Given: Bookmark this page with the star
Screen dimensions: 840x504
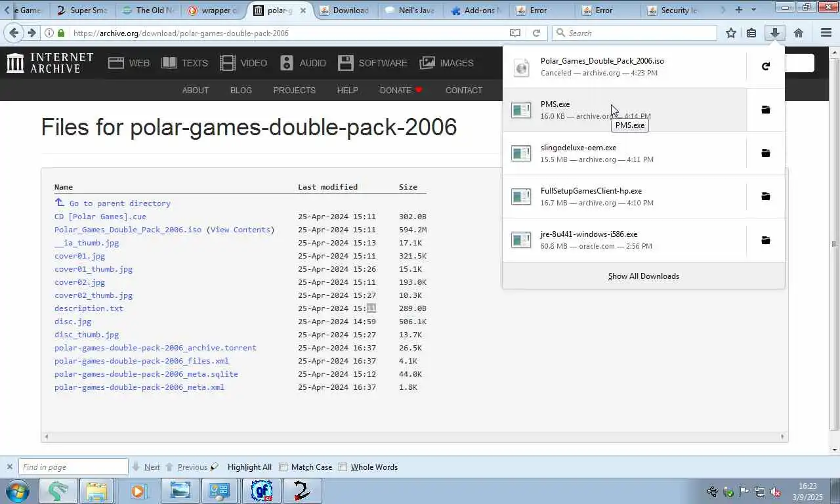Looking at the screenshot, I should pyautogui.click(x=731, y=33).
